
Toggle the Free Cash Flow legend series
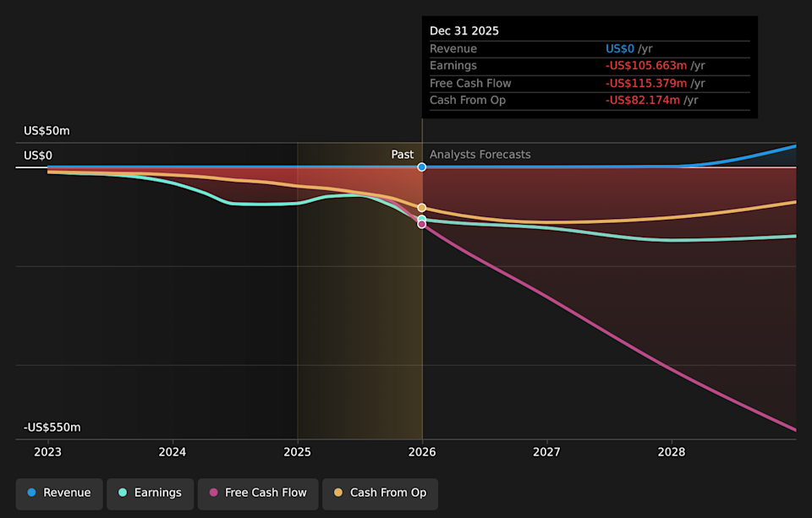[258, 493]
